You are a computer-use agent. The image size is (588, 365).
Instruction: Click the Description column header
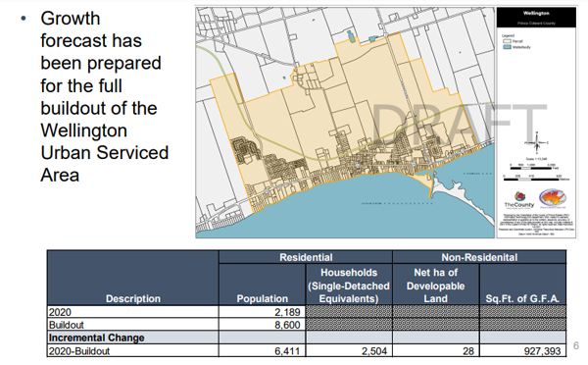(132, 278)
